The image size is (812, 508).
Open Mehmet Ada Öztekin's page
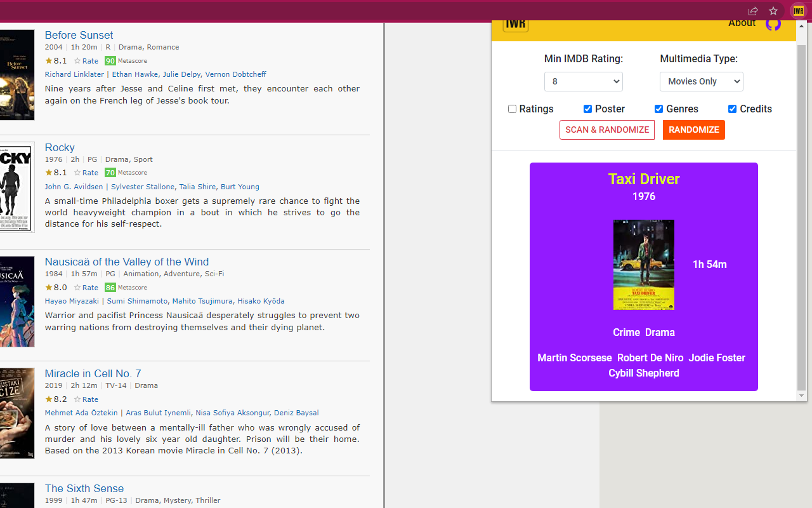tap(81, 413)
